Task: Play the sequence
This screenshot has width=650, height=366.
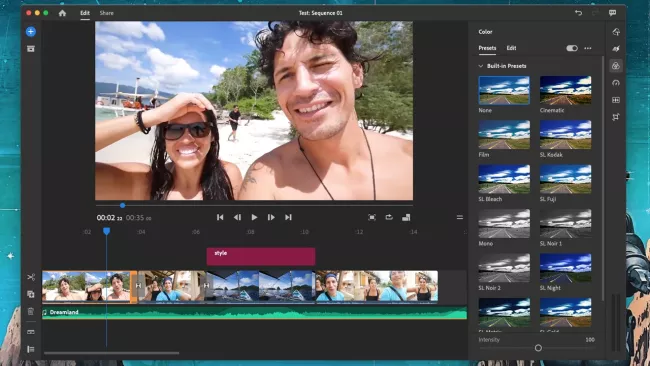Action: point(254,217)
